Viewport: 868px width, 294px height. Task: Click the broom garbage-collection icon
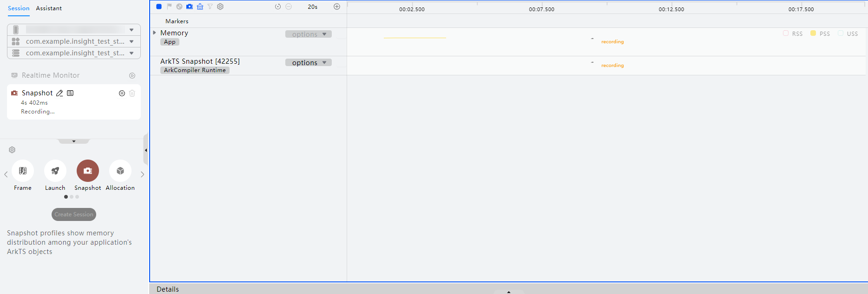(200, 7)
